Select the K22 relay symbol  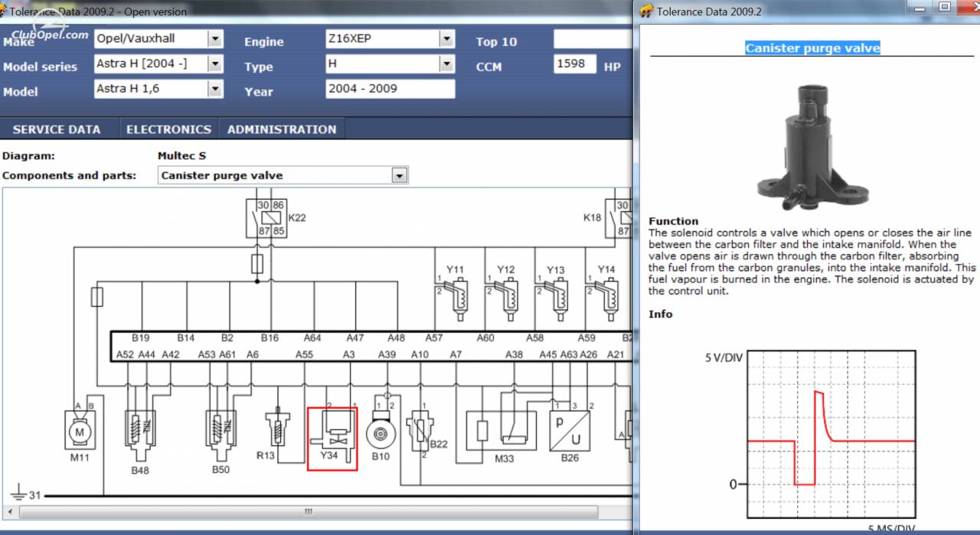pyautogui.click(x=266, y=218)
